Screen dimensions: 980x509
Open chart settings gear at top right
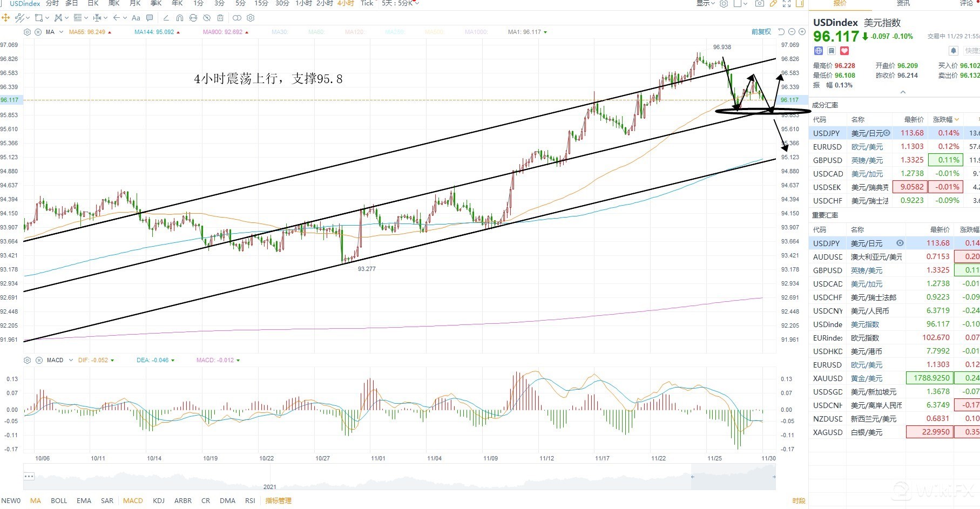(x=724, y=3)
